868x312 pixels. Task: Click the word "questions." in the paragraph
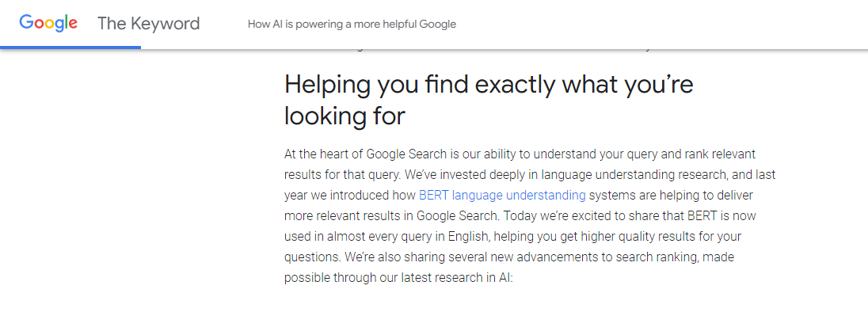311,257
